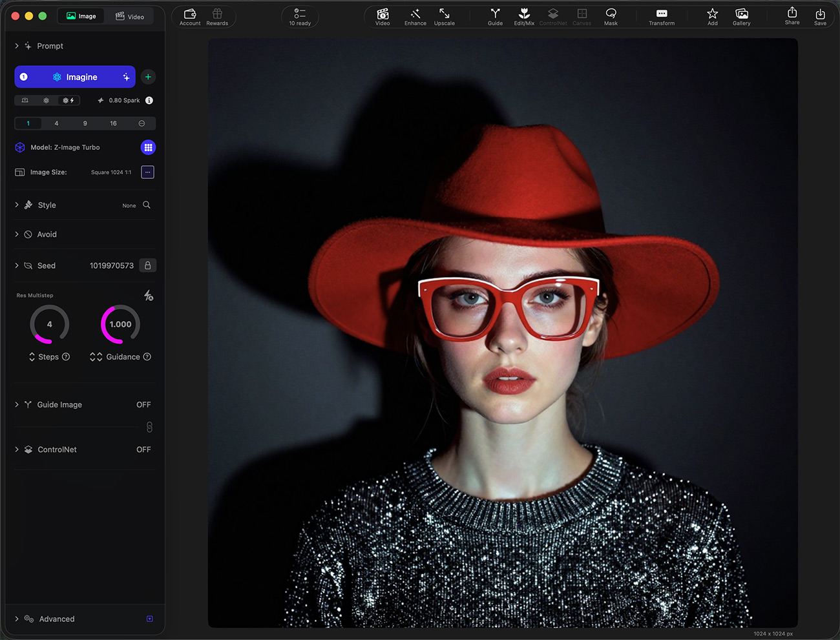Image resolution: width=840 pixels, height=640 pixels.
Task: Open the model picker grid button
Action: tap(148, 147)
